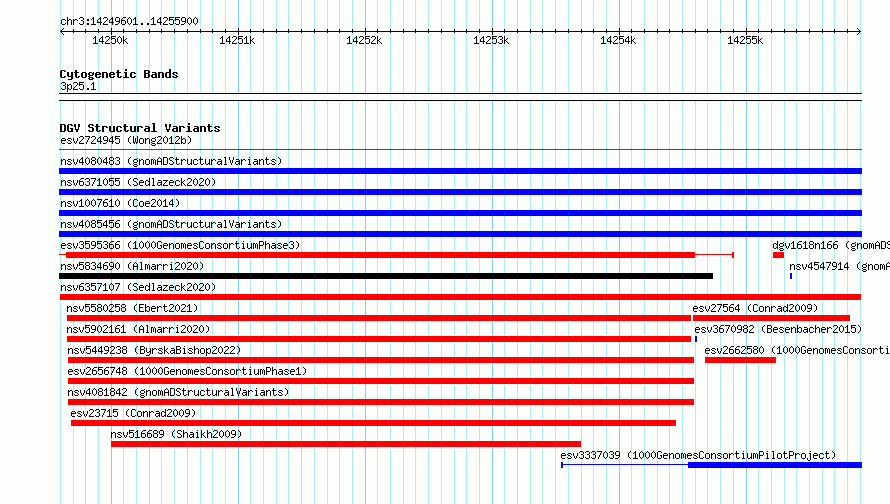The height and width of the screenshot is (504, 890).
Task: Select the nsv4547914 variant label
Action: 839,266
